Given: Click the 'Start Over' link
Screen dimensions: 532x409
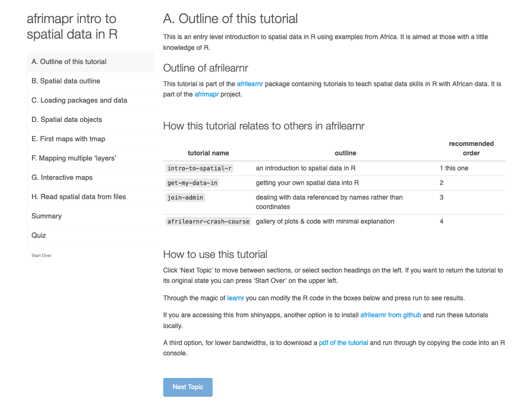Looking at the screenshot, I should [41, 256].
